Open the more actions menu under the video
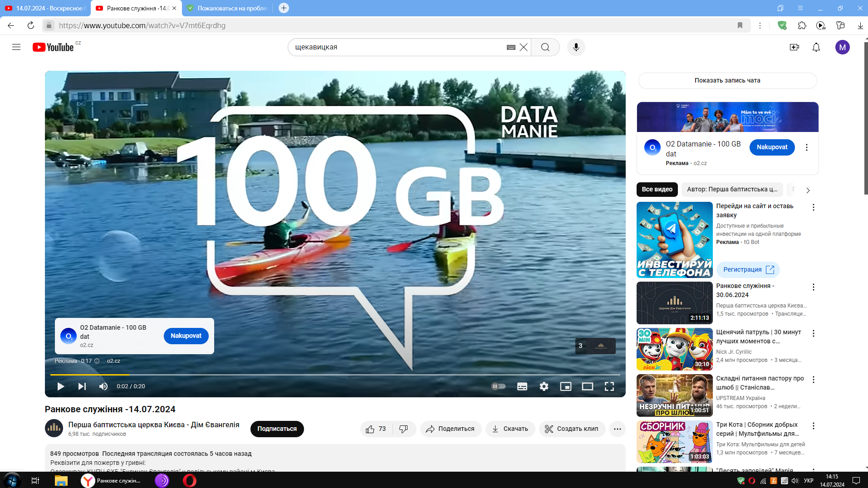 point(617,429)
